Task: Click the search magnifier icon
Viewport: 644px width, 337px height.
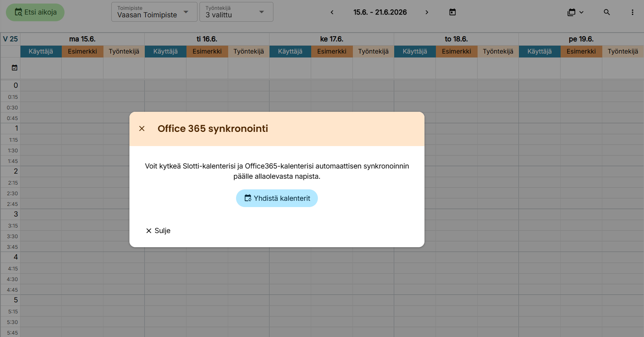Action: 607,12
